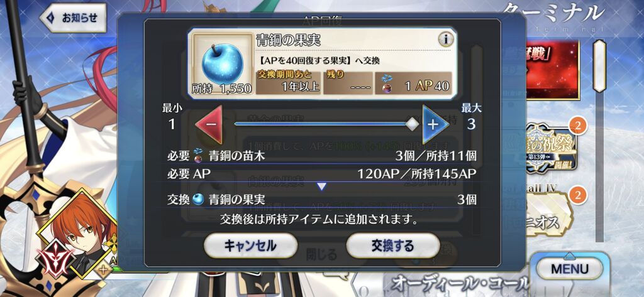The width and height of the screenshot is (644, 297).
Task: Open the MENU button
Action: point(569,269)
